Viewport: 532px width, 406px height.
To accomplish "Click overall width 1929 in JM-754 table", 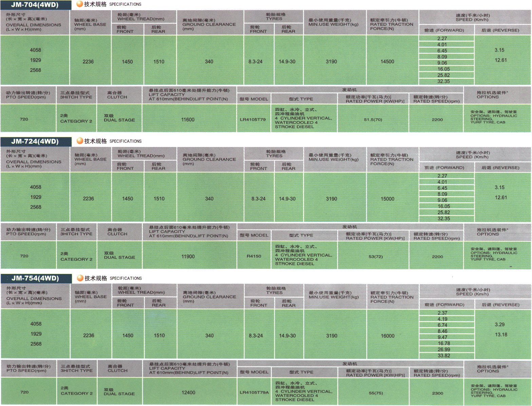I will (x=36, y=334).
